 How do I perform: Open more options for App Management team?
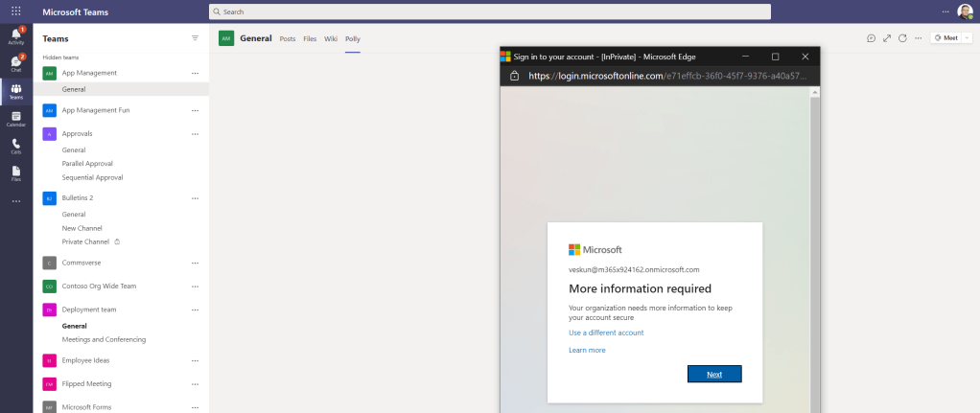(x=196, y=73)
